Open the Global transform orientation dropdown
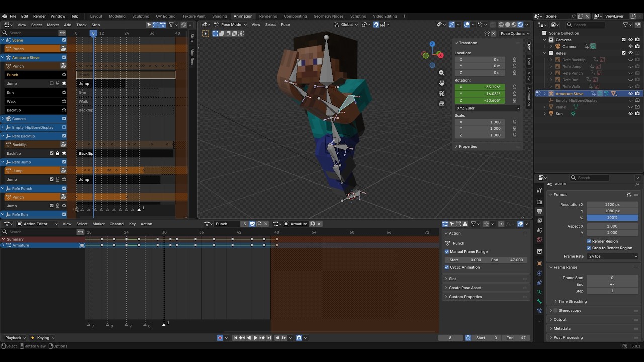 click(346, 24)
